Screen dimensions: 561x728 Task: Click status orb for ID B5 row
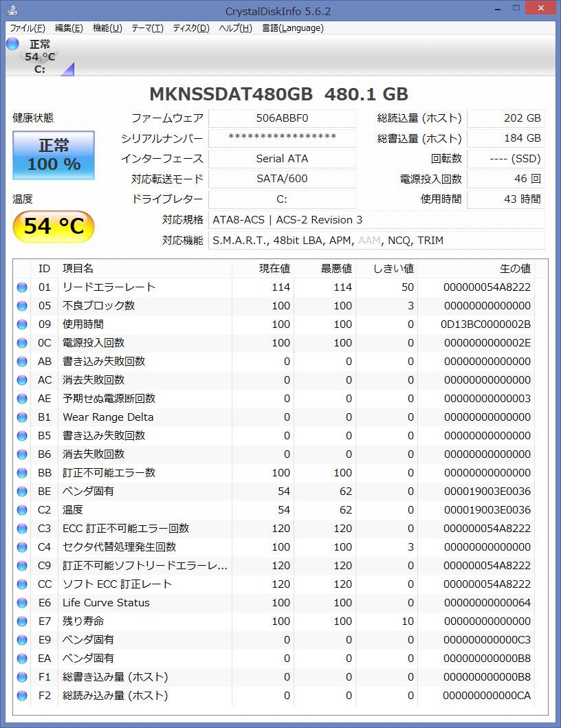click(x=22, y=436)
